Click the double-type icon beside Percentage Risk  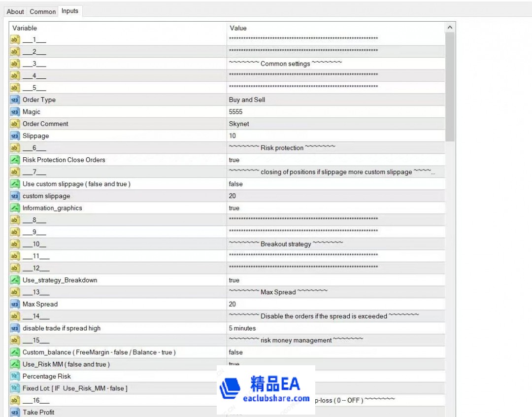pos(15,376)
